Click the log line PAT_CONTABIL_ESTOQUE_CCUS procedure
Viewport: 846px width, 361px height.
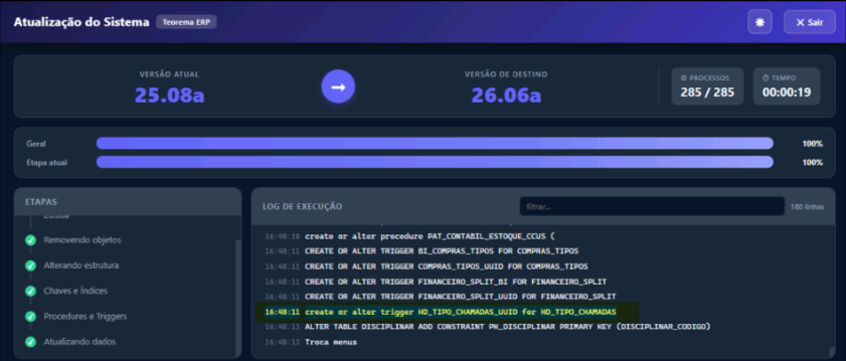[430, 236]
